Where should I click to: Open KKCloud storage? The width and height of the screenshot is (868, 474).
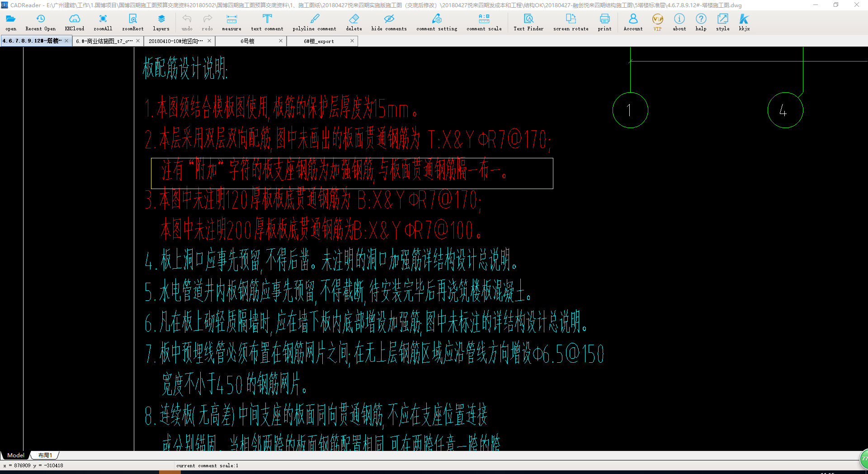(75, 22)
